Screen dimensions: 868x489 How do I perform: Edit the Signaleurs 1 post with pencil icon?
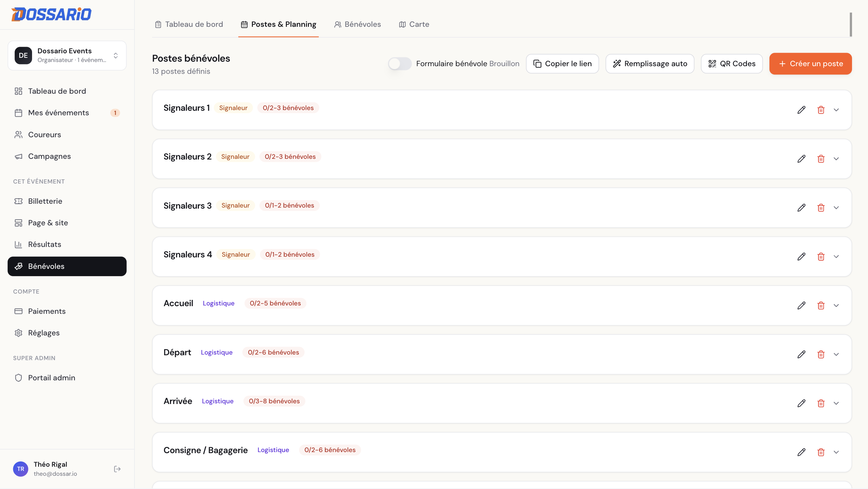(801, 110)
